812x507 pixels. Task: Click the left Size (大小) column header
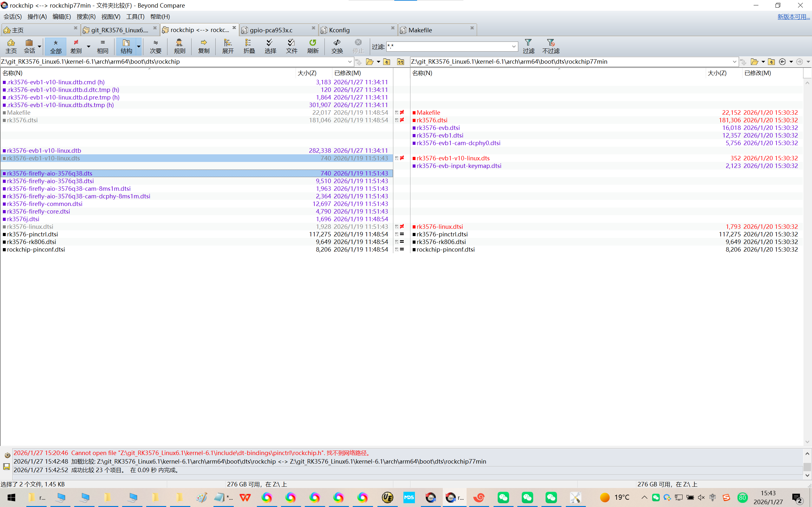coord(307,73)
